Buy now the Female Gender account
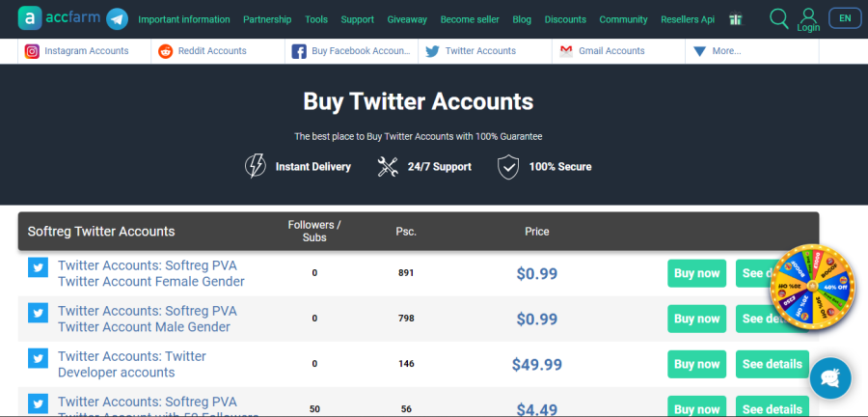868x417 pixels. click(x=696, y=273)
